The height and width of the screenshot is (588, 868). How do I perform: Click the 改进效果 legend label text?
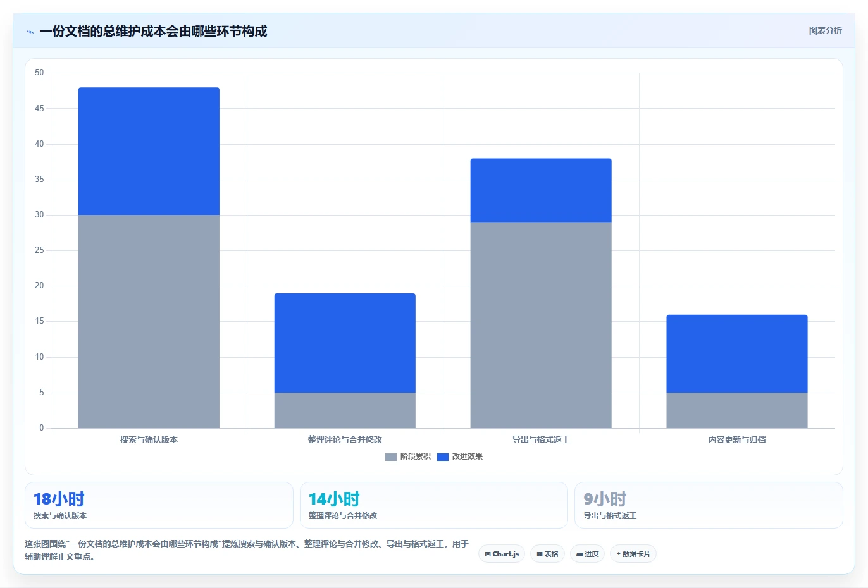pyautogui.click(x=468, y=456)
